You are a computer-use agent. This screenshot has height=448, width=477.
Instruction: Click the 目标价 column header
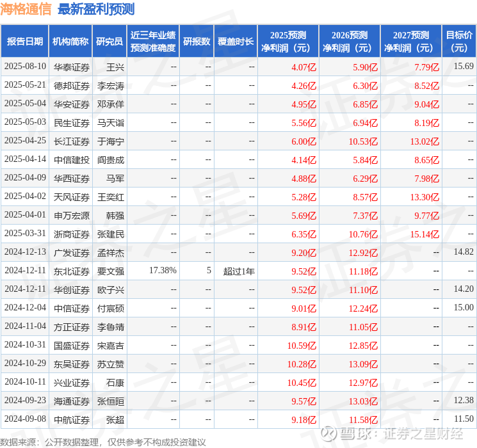click(459, 42)
